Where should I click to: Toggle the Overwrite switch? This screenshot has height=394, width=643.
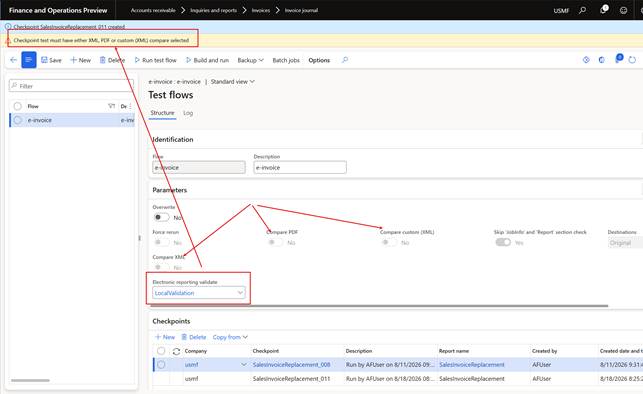pyautogui.click(x=161, y=217)
